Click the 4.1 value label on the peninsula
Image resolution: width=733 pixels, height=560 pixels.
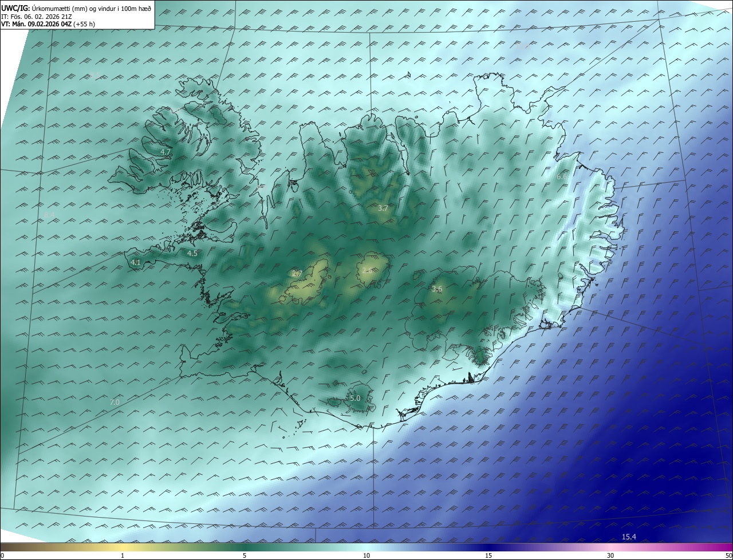click(136, 262)
